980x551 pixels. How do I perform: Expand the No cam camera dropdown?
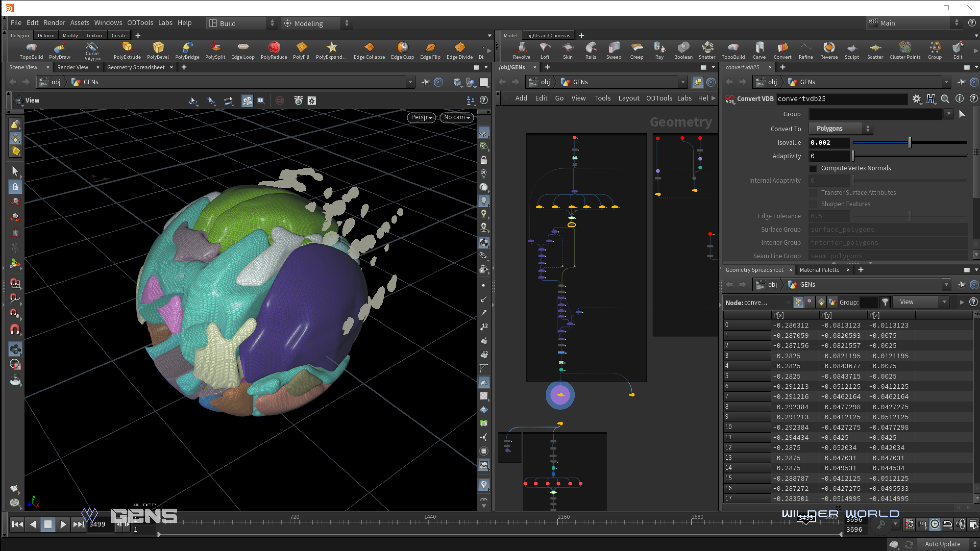[456, 118]
